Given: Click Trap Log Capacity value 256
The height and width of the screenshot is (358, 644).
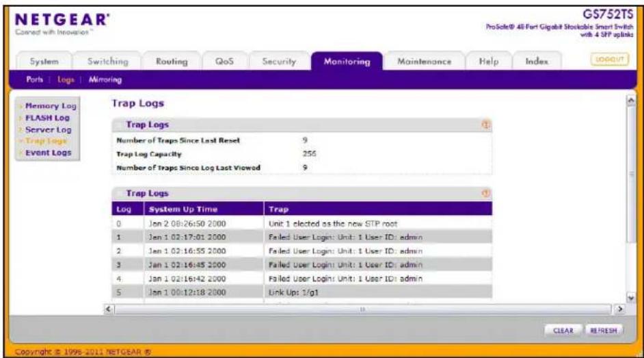Looking at the screenshot, I should click(x=309, y=154).
